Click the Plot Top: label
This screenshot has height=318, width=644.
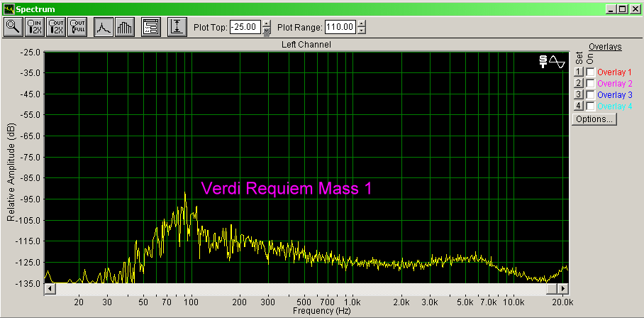coord(210,28)
